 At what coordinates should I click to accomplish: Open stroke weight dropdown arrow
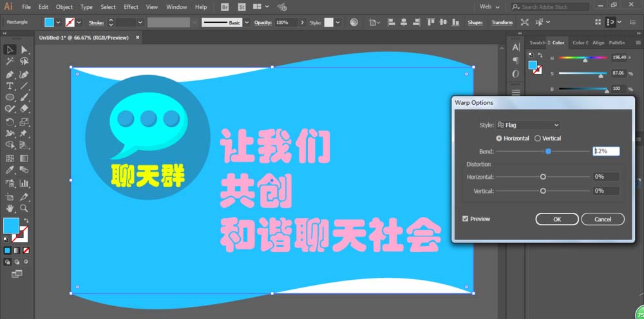[140, 23]
